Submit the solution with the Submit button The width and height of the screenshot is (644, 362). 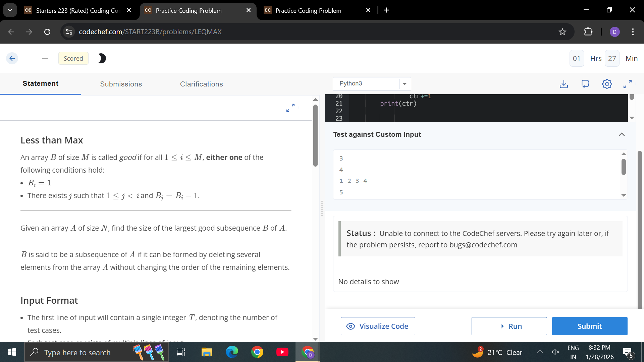tap(589, 326)
